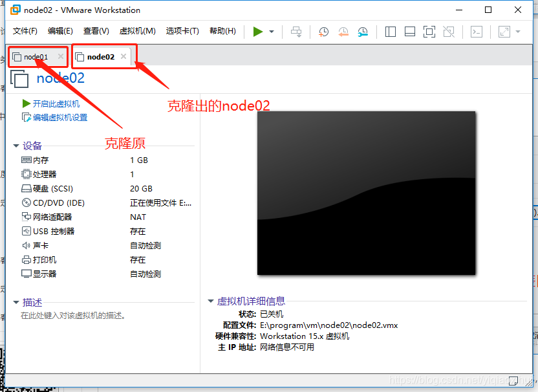The width and height of the screenshot is (538, 392).
Task: Click the processor chip icon
Action: pos(26,175)
